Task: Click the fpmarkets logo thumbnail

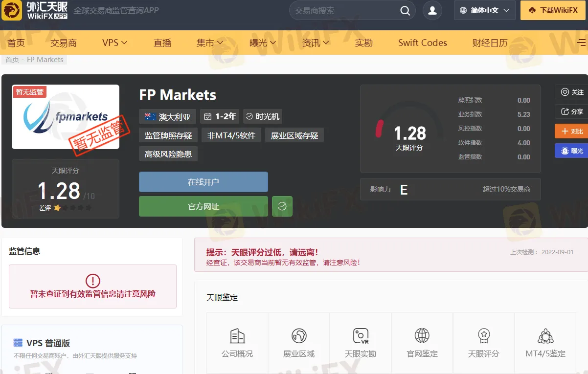Action: tap(66, 117)
